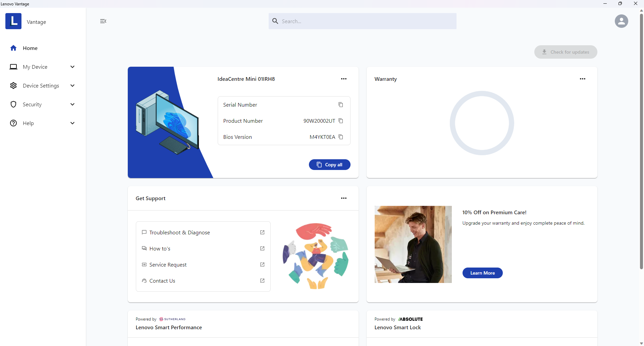Click the Help question mark icon

13,123
